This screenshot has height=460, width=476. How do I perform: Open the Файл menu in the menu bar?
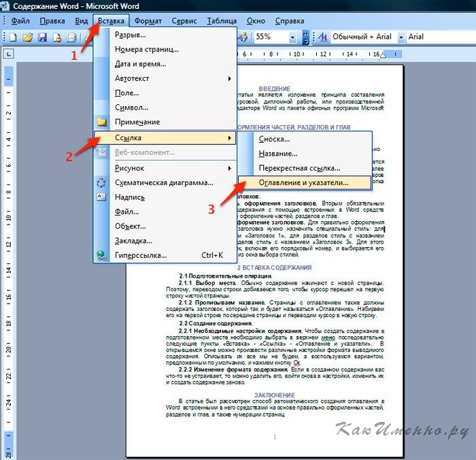[20, 21]
